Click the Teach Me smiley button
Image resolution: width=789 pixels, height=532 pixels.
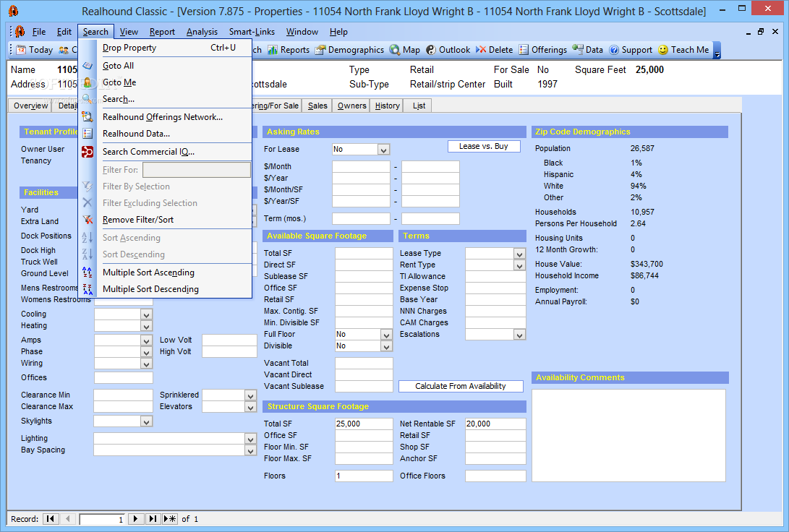click(x=684, y=50)
